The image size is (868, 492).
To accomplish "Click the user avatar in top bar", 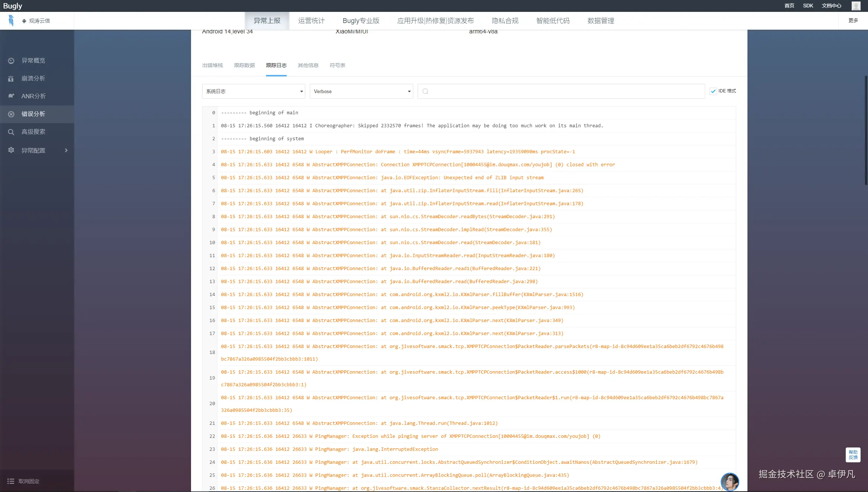I will click(x=856, y=6).
